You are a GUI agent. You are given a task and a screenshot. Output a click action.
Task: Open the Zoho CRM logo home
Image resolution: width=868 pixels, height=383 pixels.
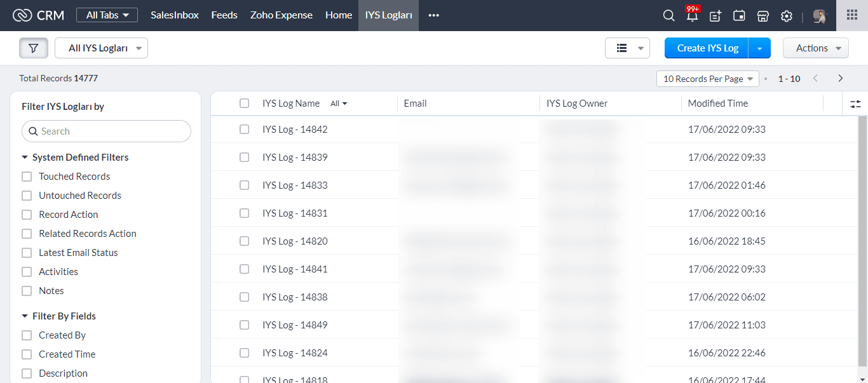[x=38, y=15]
